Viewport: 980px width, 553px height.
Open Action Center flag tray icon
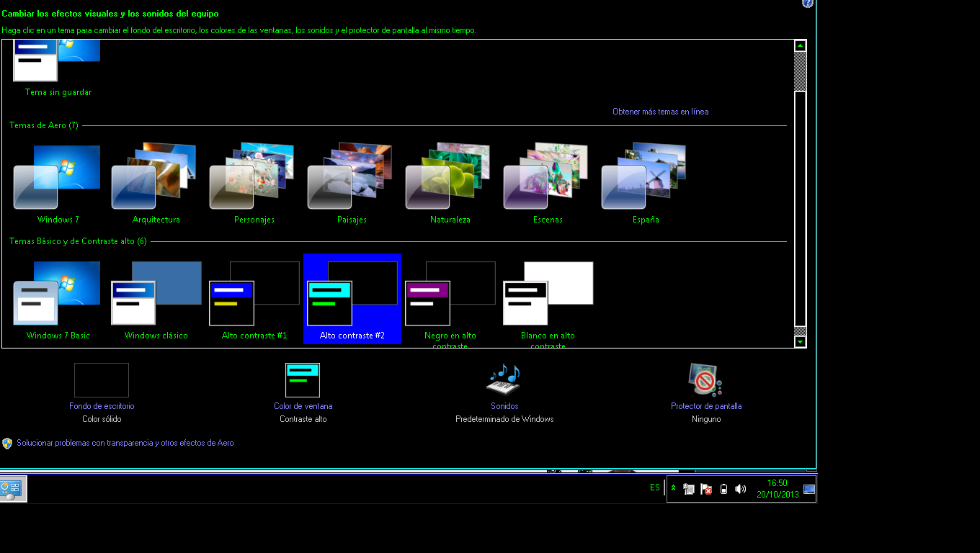706,489
